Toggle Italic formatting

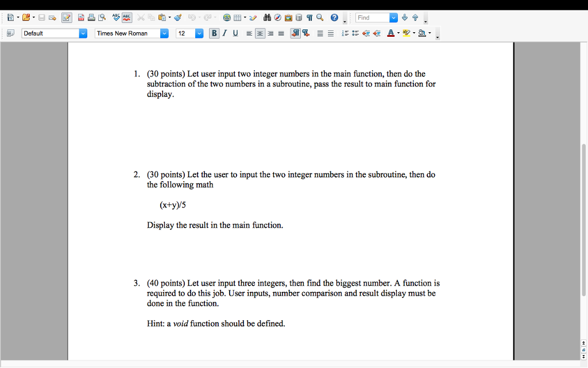[x=225, y=33]
